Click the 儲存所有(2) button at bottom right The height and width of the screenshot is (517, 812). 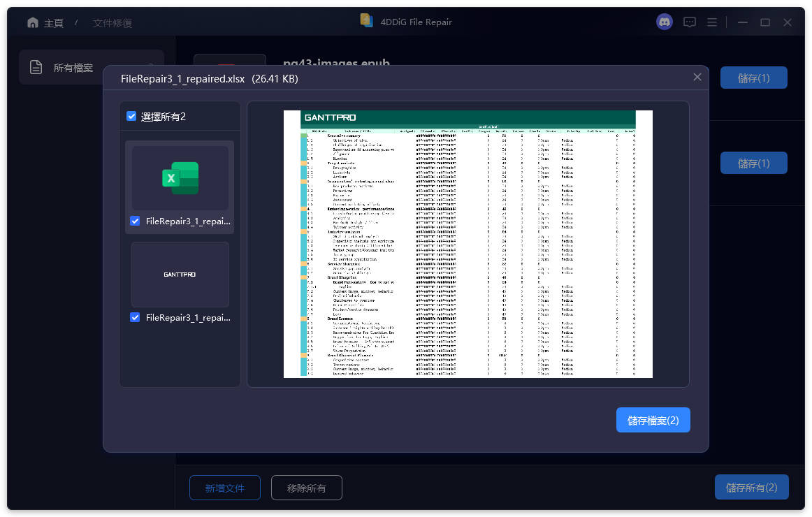(751, 487)
